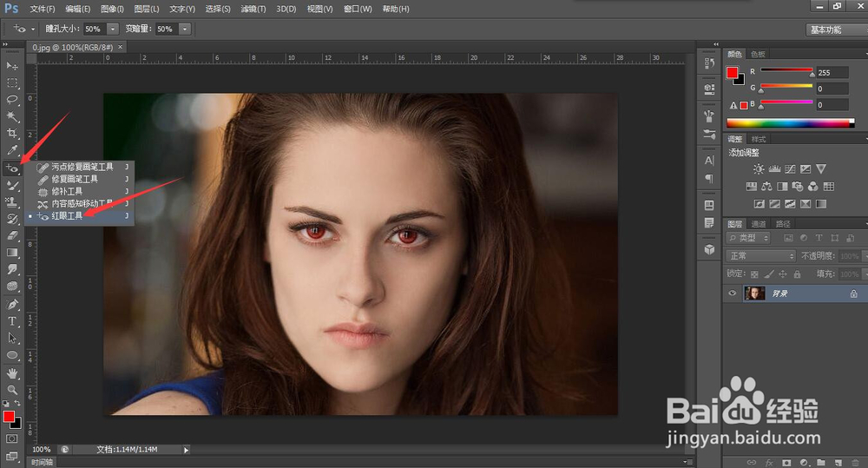Screen dimensions: 868x468
Task: Select the Lasso tool
Action: (11, 100)
